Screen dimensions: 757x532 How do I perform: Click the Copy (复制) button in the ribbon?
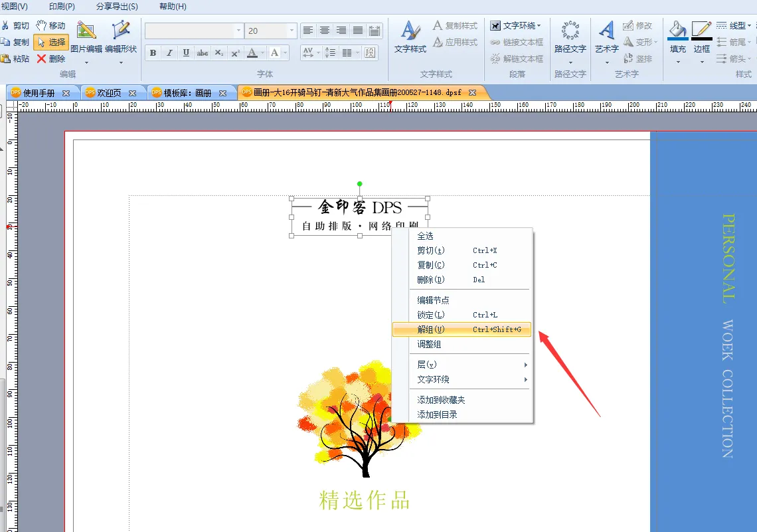coord(15,42)
